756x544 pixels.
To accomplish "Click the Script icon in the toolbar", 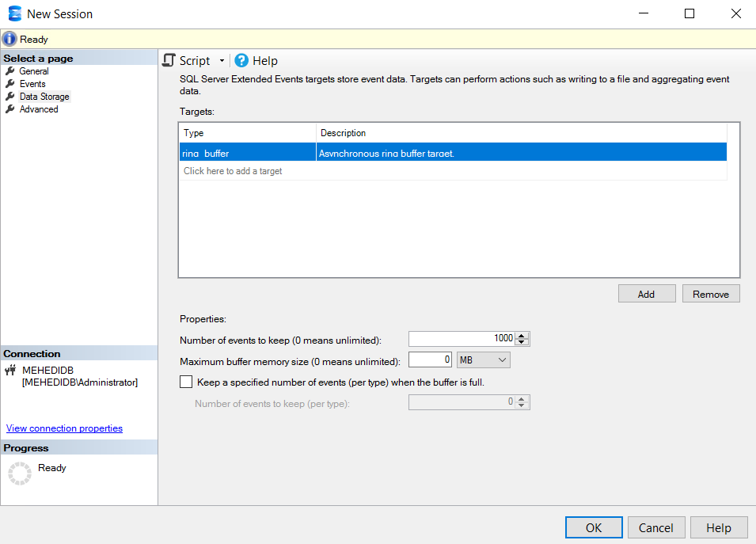I will (169, 61).
